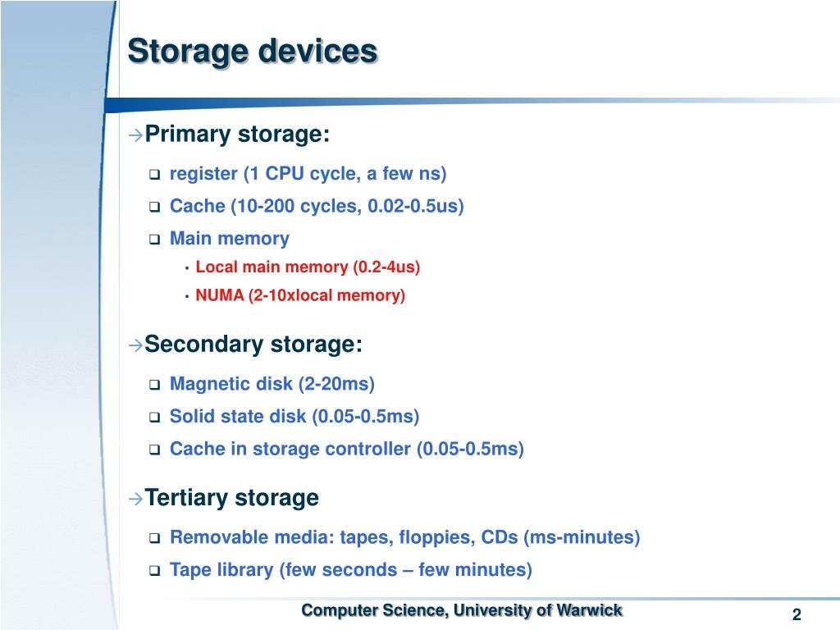This screenshot has width=840, height=630.
Task: Click the slide number 2
Action: 797,614
